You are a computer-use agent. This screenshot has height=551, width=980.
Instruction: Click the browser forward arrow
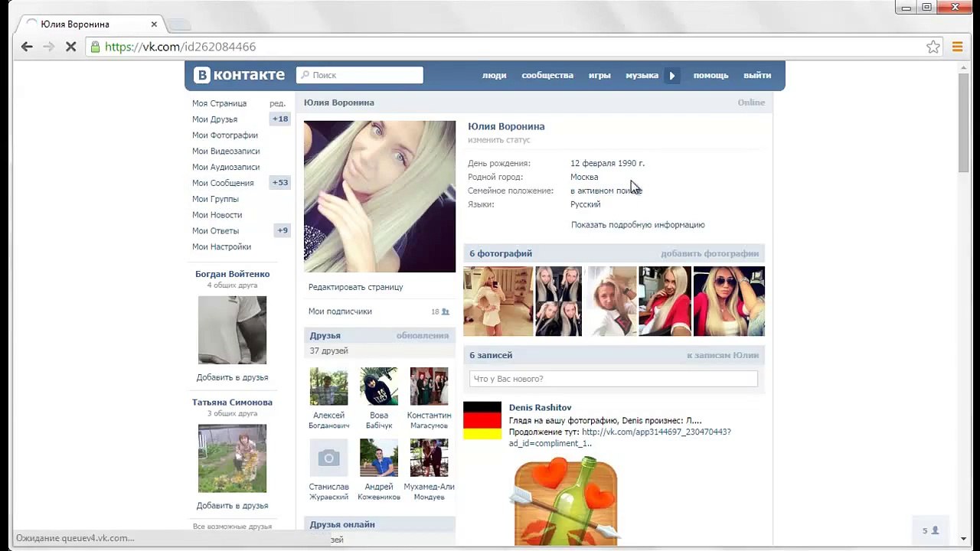(49, 47)
